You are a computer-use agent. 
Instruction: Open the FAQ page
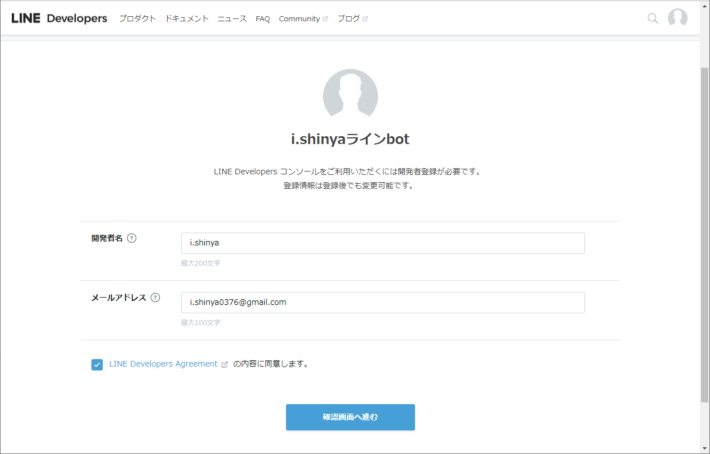coord(263,19)
